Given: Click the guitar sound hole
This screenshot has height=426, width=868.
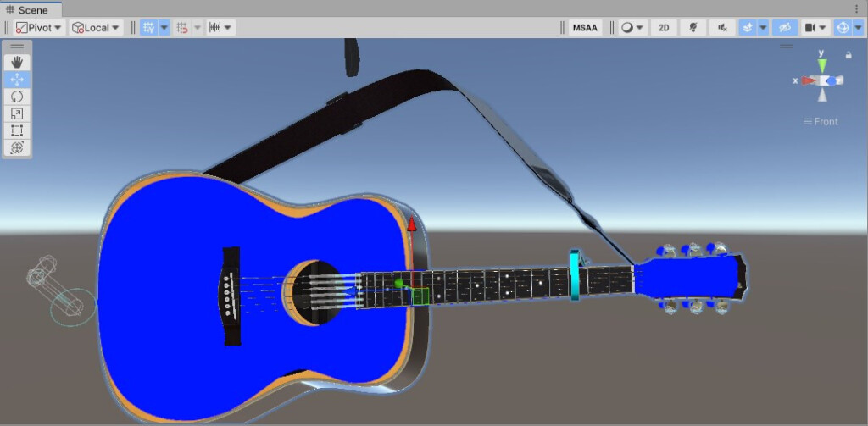Looking at the screenshot, I should (x=313, y=292).
